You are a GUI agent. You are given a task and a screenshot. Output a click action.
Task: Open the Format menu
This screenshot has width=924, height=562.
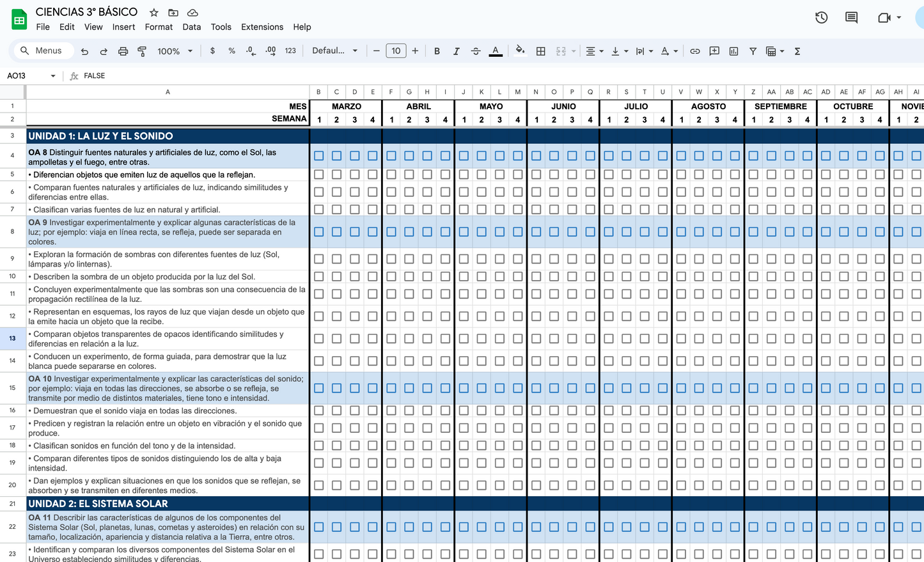(x=159, y=27)
